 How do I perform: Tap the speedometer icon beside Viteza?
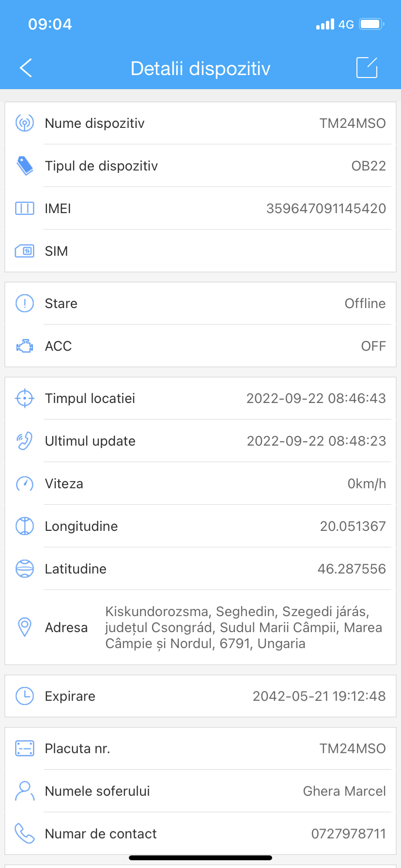pos(25,483)
